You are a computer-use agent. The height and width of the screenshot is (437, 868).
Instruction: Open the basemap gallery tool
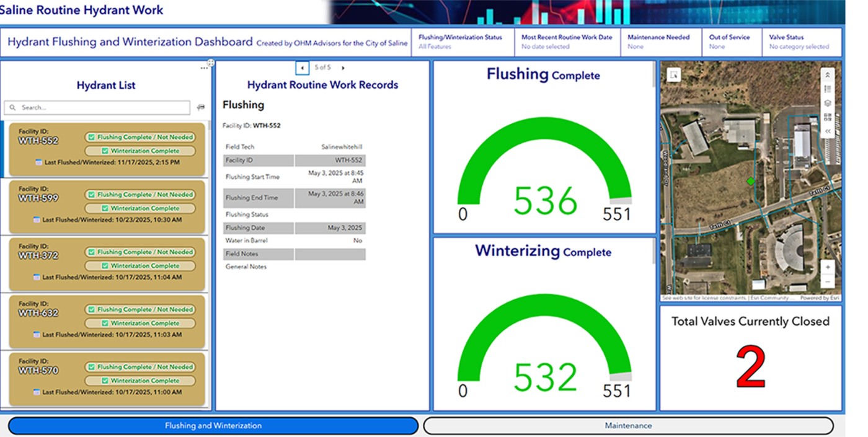(828, 118)
